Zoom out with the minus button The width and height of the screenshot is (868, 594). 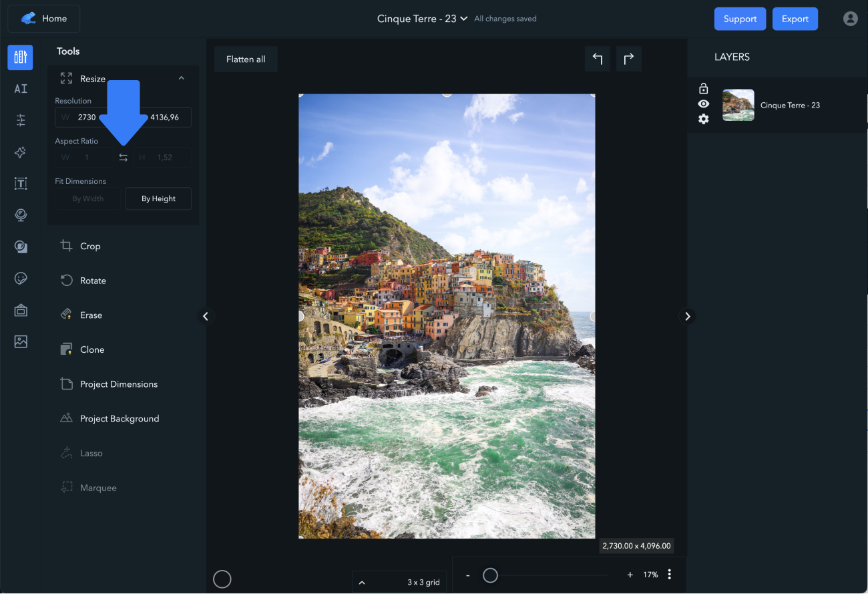pyautogui.click(x=468, y=575)
